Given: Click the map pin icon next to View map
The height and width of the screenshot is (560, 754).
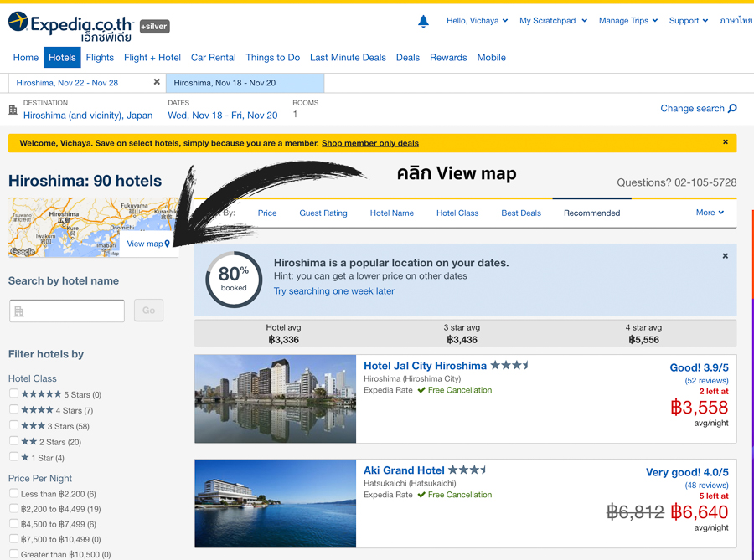Looking at the screenshot, I should coord(167,244).
